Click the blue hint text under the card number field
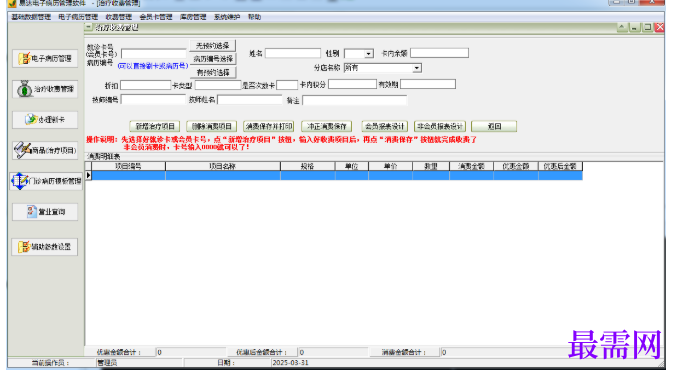 [153, 66]
